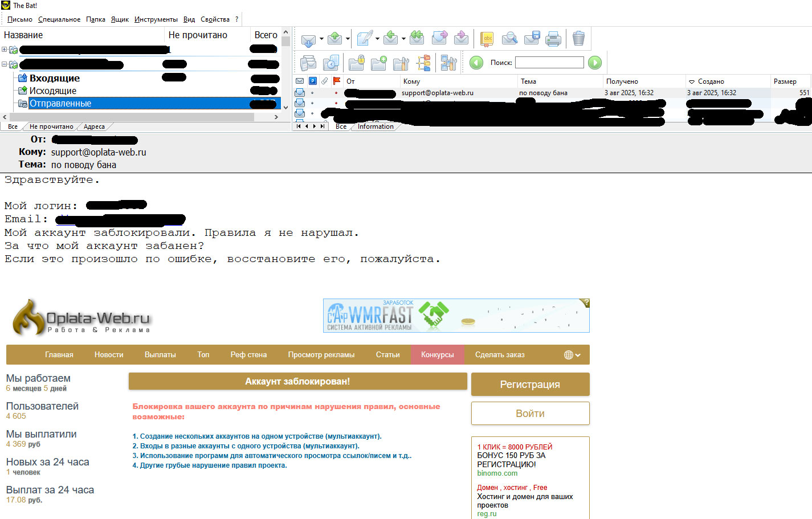Click the Поиск search input field
Screen dimensions: 812x519
tap(549, 63)
